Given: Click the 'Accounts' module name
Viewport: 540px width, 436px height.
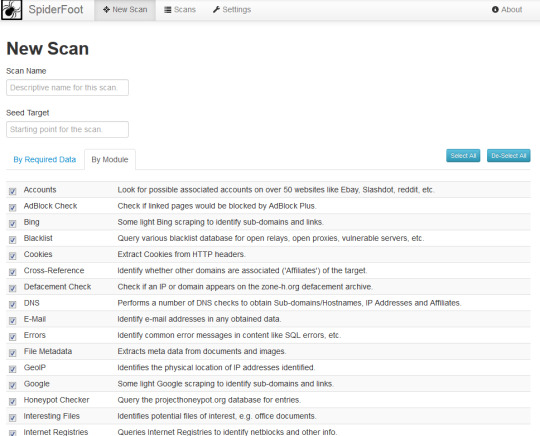Looking at the screenshot, I should pyautogui.click(x=40, y=190).
